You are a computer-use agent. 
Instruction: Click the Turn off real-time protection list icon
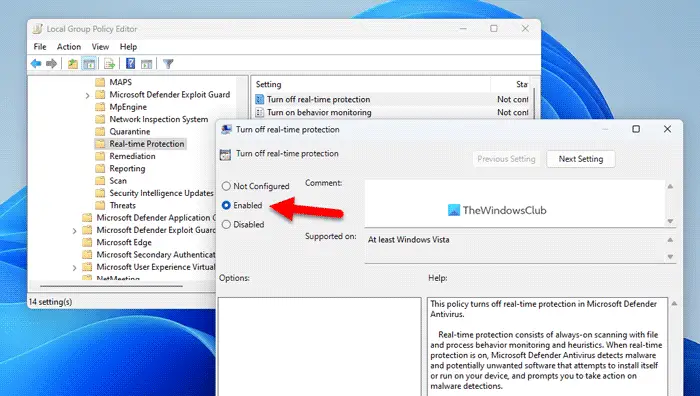point(259,99)
